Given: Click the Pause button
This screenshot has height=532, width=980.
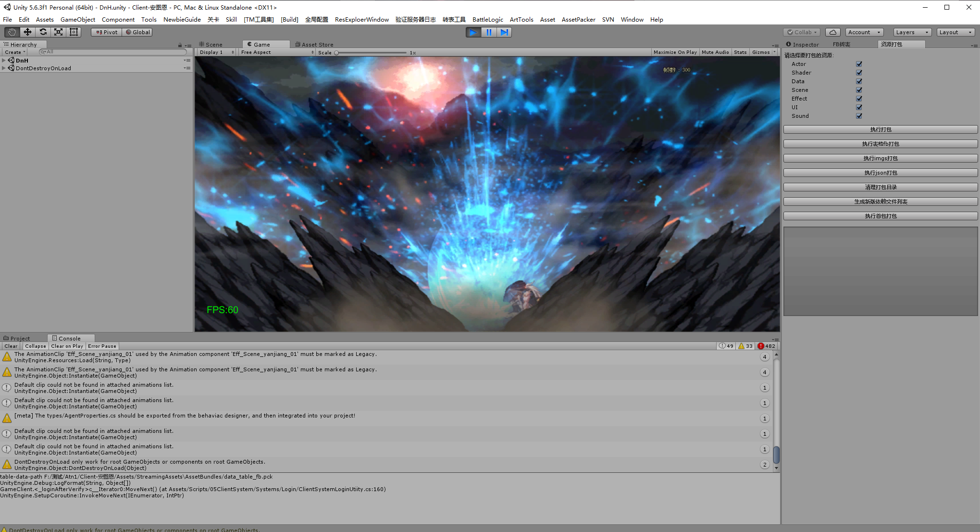Looking at the screenshot, I should (489, 32).
